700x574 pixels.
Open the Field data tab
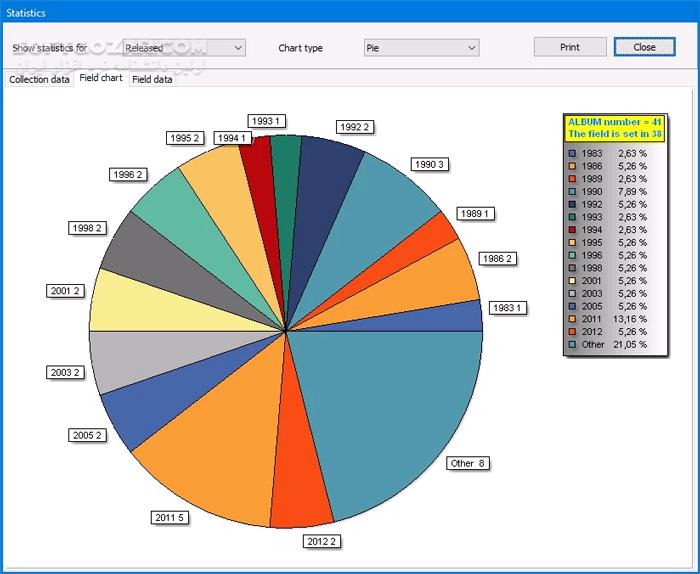click(152, 79)
